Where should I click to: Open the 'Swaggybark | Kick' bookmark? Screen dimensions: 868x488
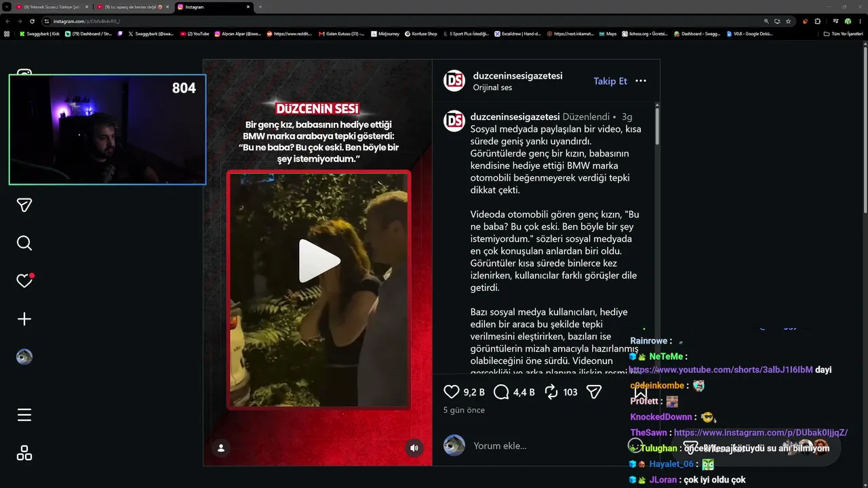tap(39, 33)
